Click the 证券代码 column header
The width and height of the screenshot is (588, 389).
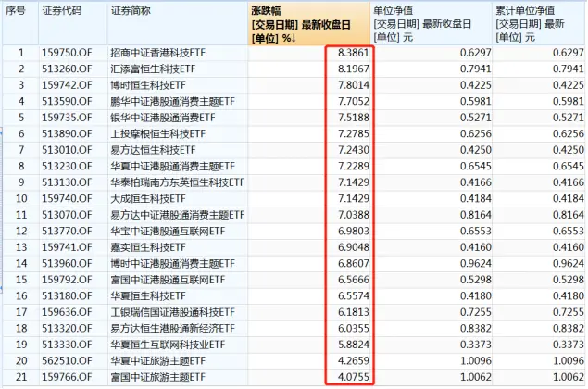(73, 24)
